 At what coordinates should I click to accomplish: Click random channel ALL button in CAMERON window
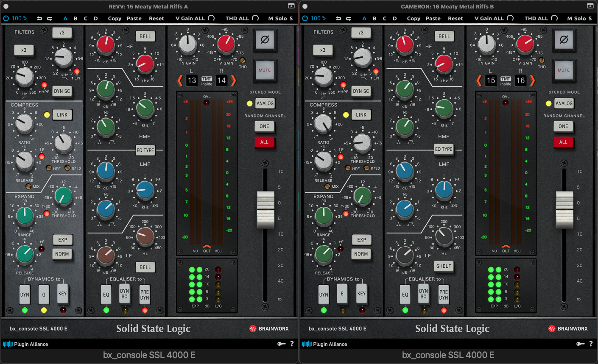pos(563,142)
